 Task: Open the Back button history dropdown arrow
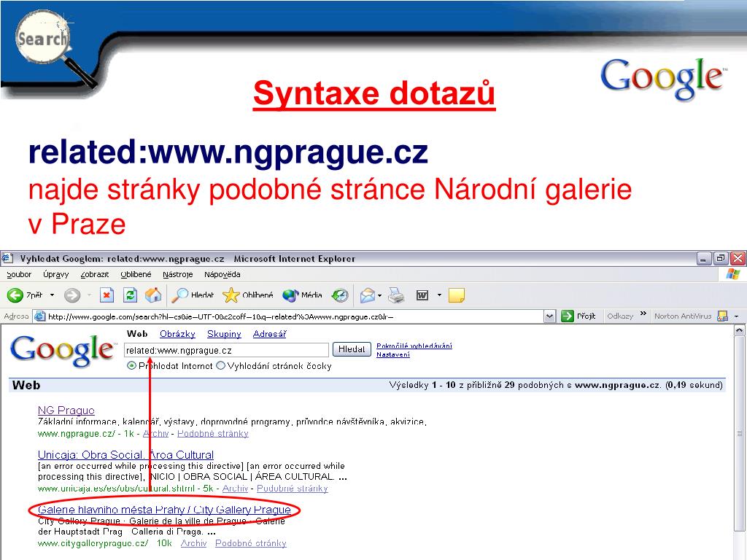[x=52, y=295]
